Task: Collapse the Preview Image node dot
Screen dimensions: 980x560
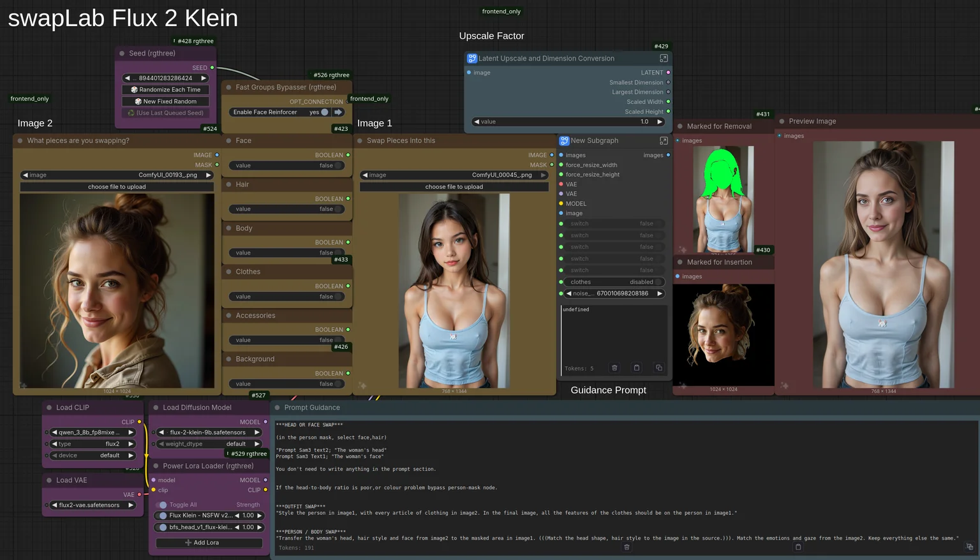Action: pos(782,121)
